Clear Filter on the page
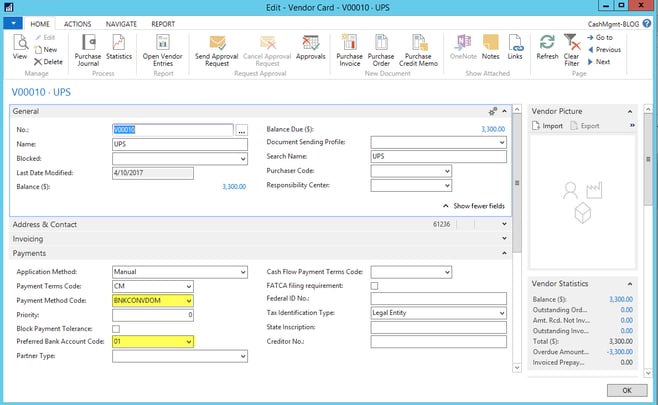The height and width of the screenshot is (405, 658). point(572,50)
